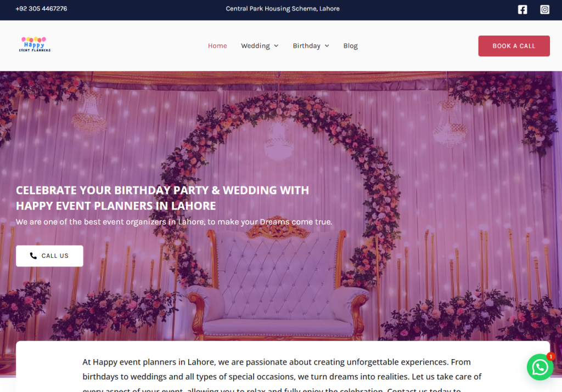Open the Instagram profile icon
This screenshot has width=562, height=392.
pos(544,10)
